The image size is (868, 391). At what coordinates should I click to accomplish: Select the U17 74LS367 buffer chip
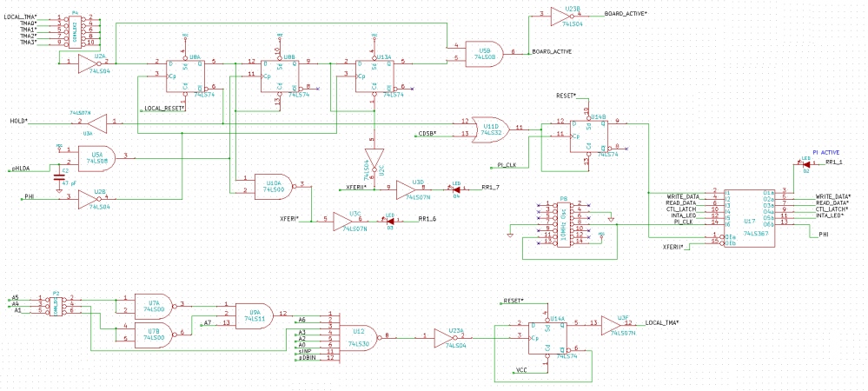coord(749,217)
